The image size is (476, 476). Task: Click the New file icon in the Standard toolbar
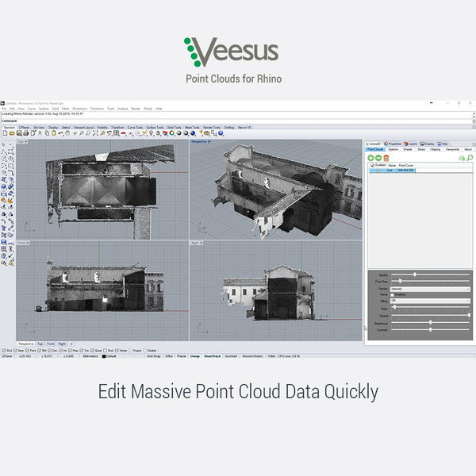(x=4, y=133)
